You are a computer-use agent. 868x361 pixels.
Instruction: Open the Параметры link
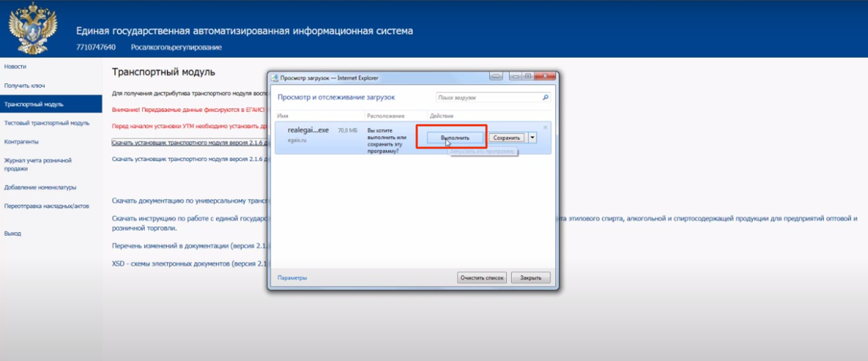click(292, 278)
